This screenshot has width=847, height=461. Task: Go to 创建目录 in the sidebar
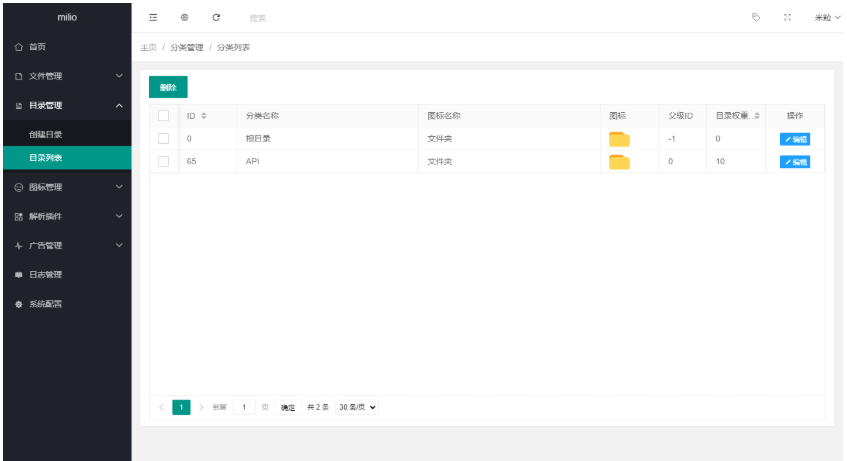tap(46, 134)
